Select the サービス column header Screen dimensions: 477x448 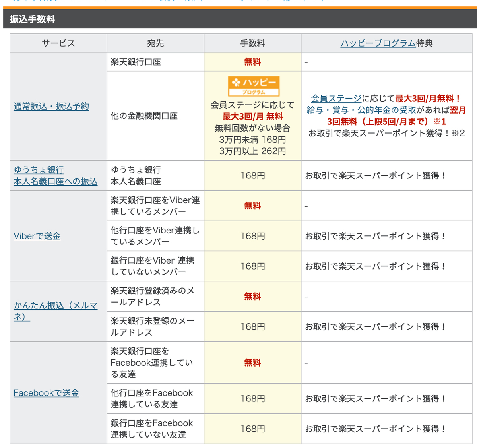click(x=58, y=43)
